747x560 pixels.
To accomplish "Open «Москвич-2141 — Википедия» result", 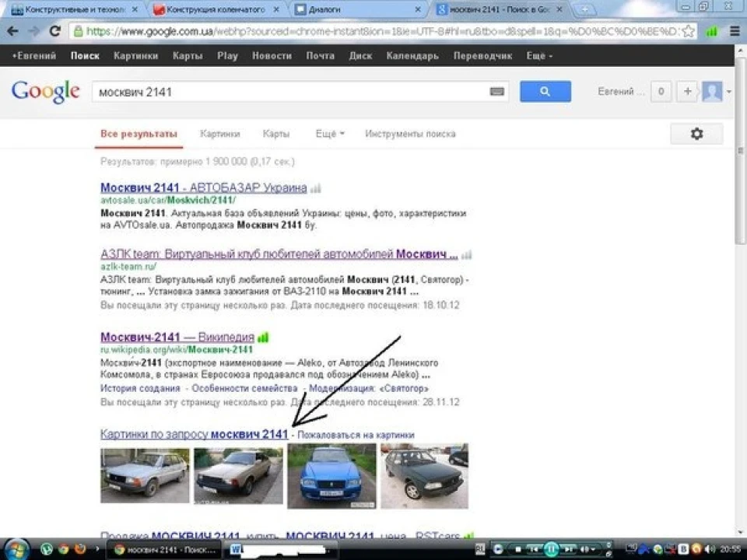I will [177, 337].
